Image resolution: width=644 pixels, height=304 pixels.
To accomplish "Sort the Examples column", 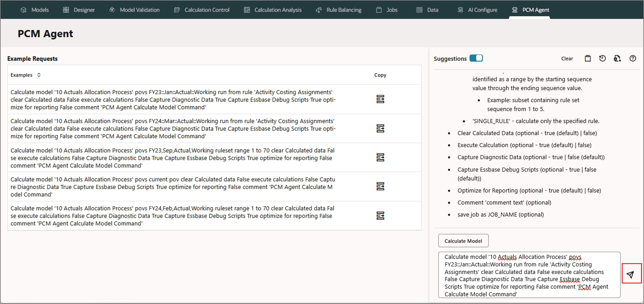I will point(39,75).
